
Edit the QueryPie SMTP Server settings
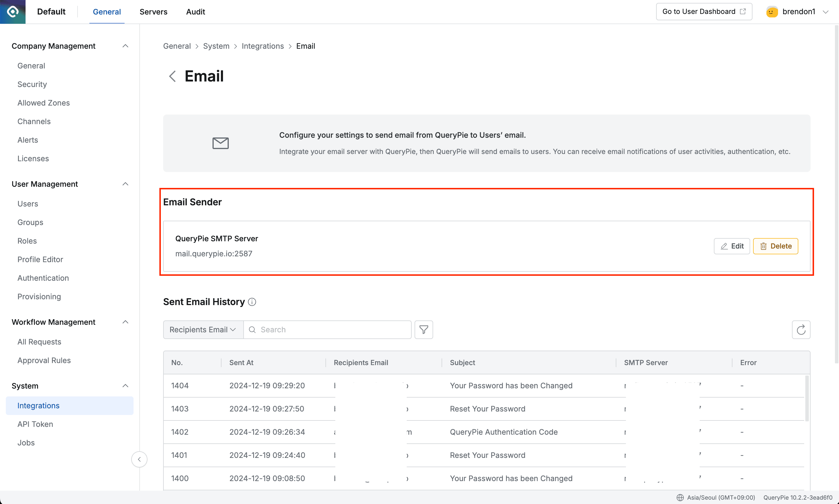(732, 246)
